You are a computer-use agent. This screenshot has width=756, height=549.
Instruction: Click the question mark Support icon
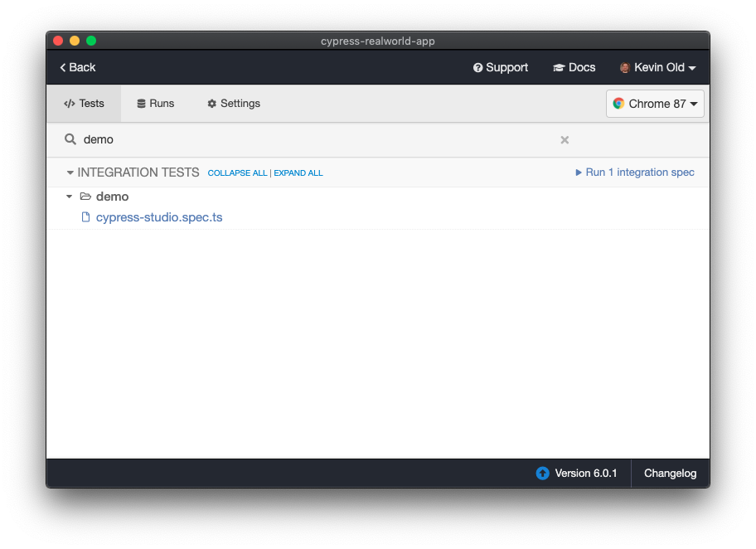[477, 68]
